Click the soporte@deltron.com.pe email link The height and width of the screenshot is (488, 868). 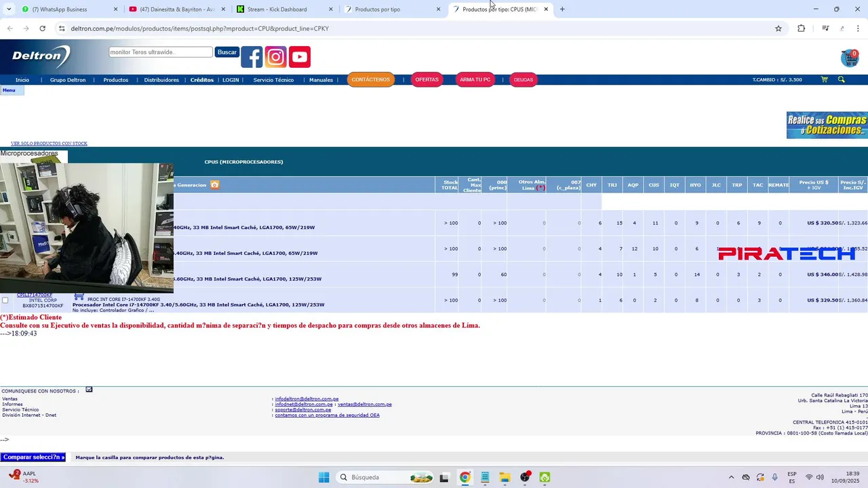coord(302,410)
